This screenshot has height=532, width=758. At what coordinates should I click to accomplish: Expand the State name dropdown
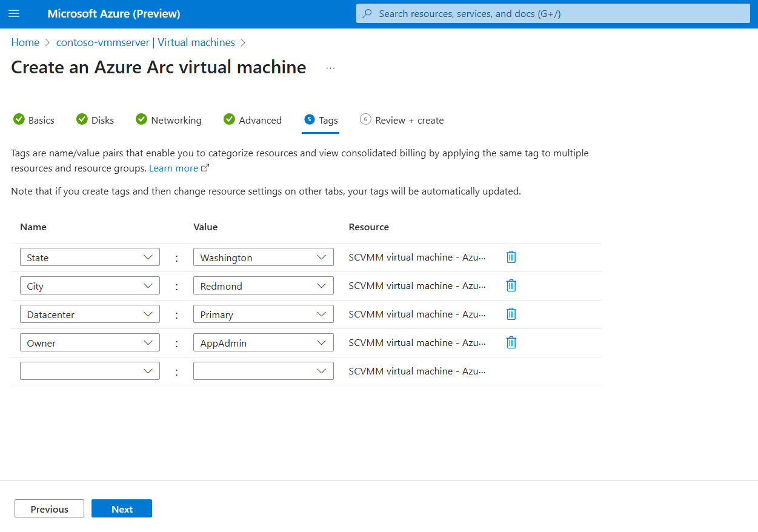90,257
